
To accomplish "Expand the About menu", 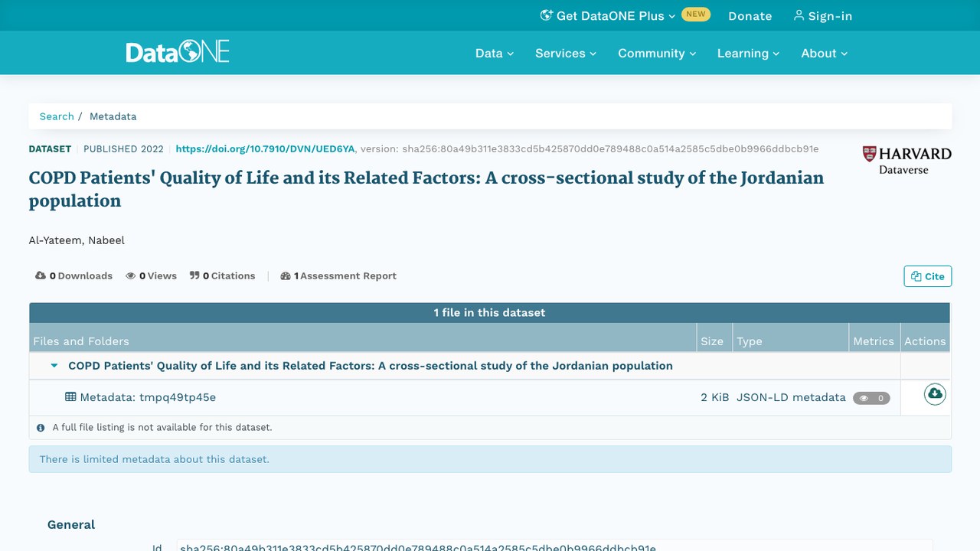I will (x=825, y=54).
